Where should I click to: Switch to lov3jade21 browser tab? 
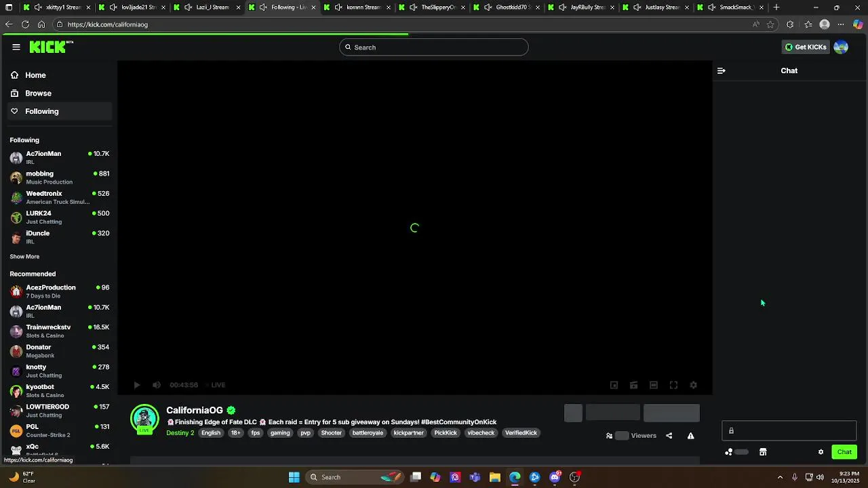pyautogui.click(x=132, y=7)
